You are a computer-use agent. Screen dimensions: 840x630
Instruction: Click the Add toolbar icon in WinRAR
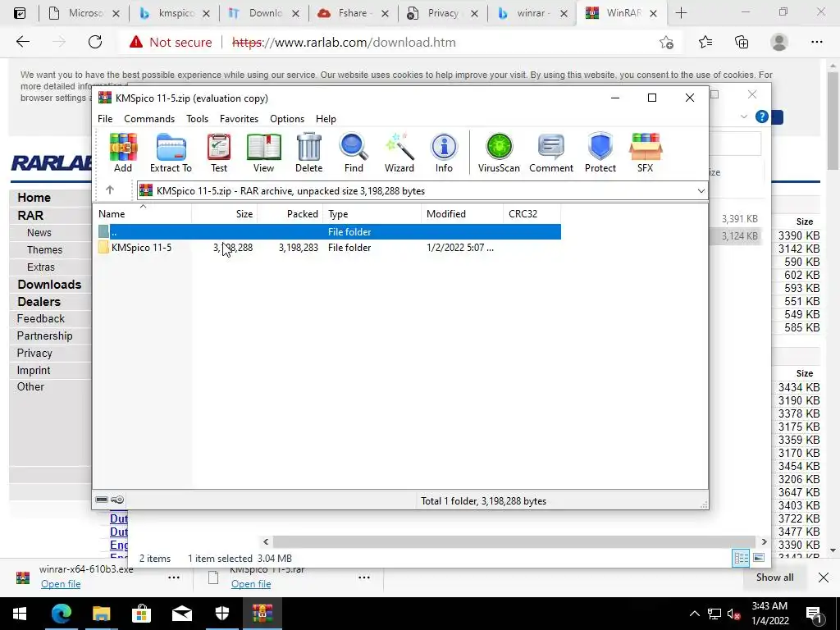click(x=123, y=153)
